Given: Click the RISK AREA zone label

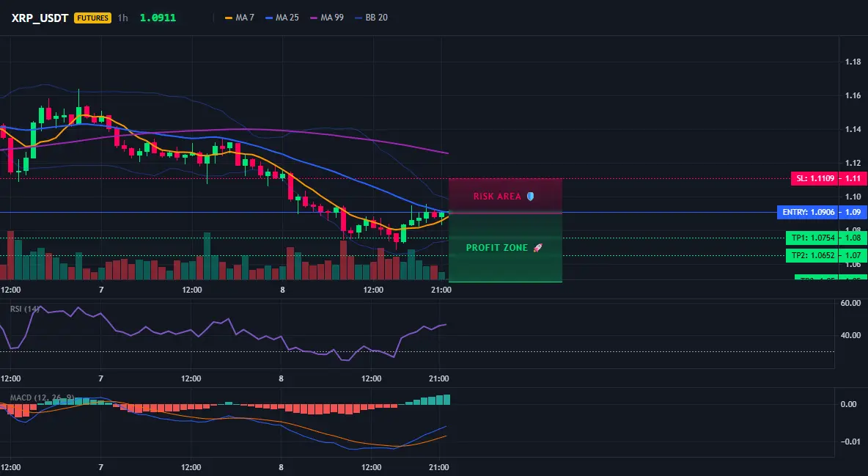Looking at the screenshot, I should coord(497,196).
